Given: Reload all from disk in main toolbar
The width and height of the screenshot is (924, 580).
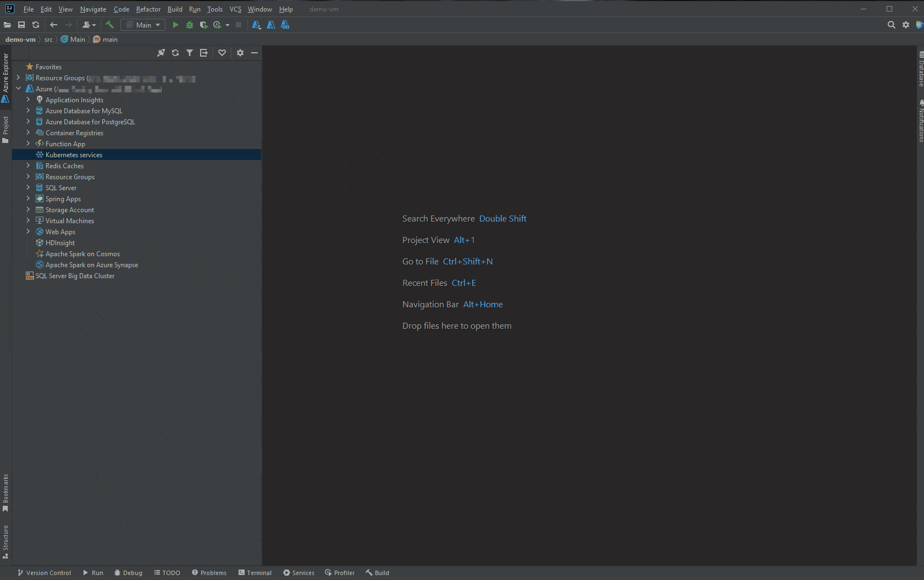Looking at the screenshot, I should point(36,25).
